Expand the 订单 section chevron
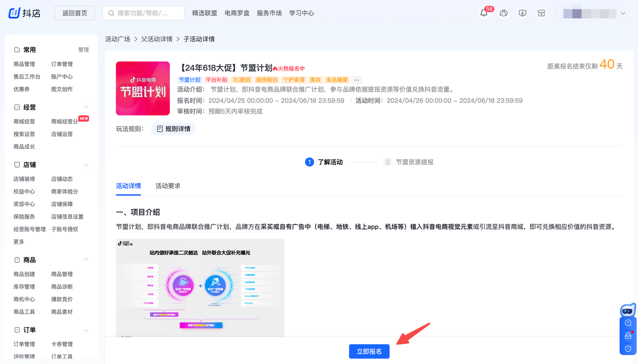 click(x=86, y=330)
